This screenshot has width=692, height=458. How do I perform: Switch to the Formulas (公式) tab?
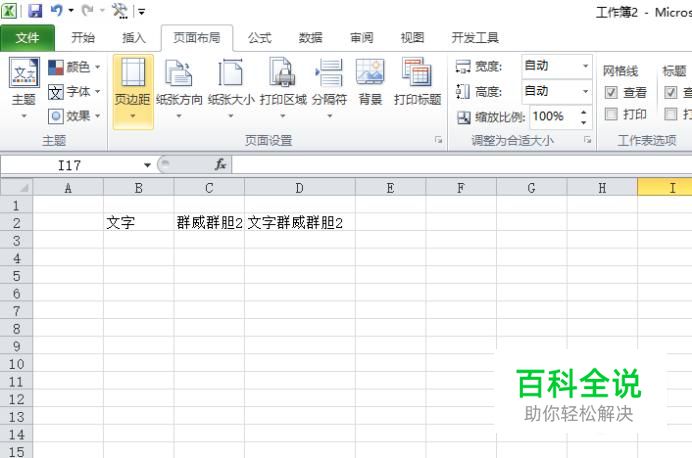click(x=260, y=38)
